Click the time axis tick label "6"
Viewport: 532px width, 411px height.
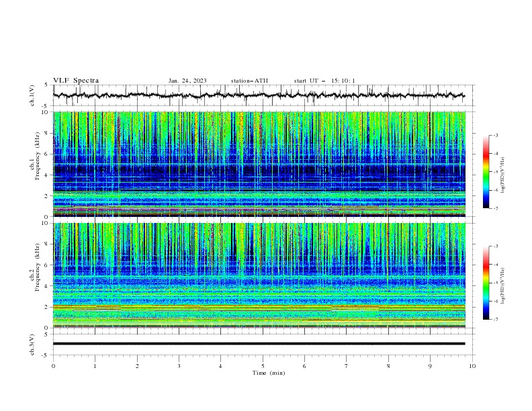point(304,366)
